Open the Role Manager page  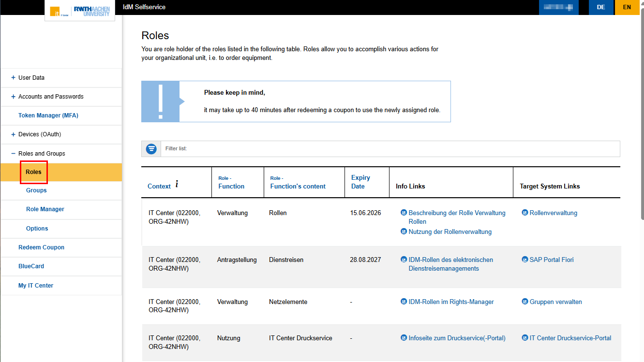45,209
